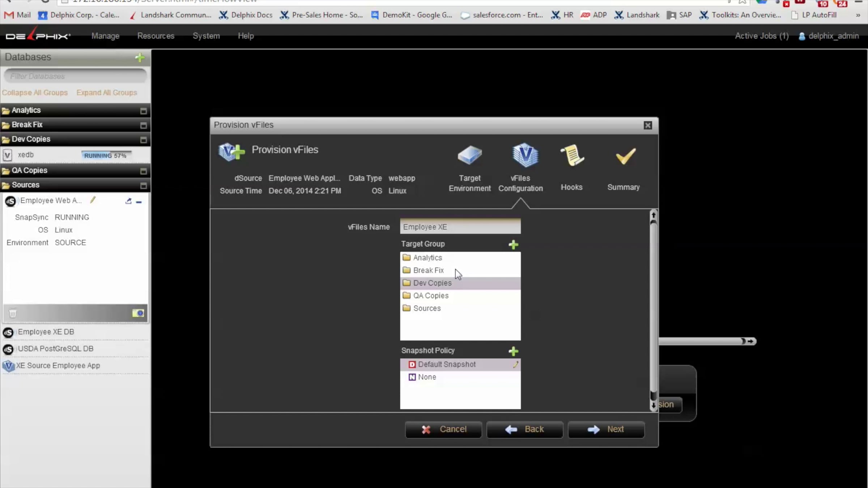The height and width of the screenshot is (488, 868).
Task: Select Sources in Target Group list
Action: coord(460,308)
